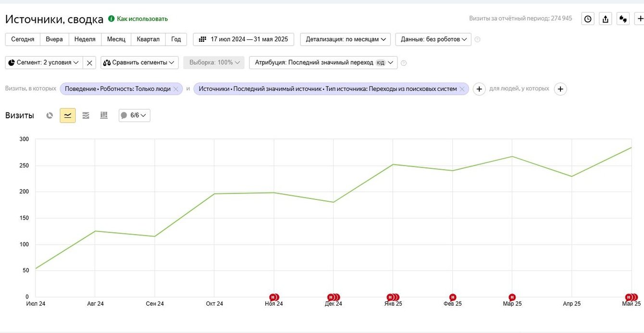
Task: Click the help icon next to attribution
Action: point(404,63)
